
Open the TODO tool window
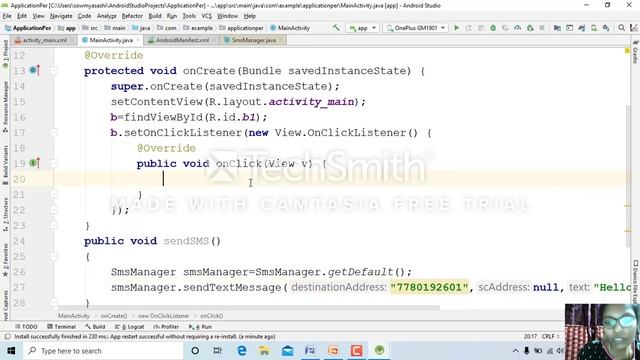coord(26,327)
